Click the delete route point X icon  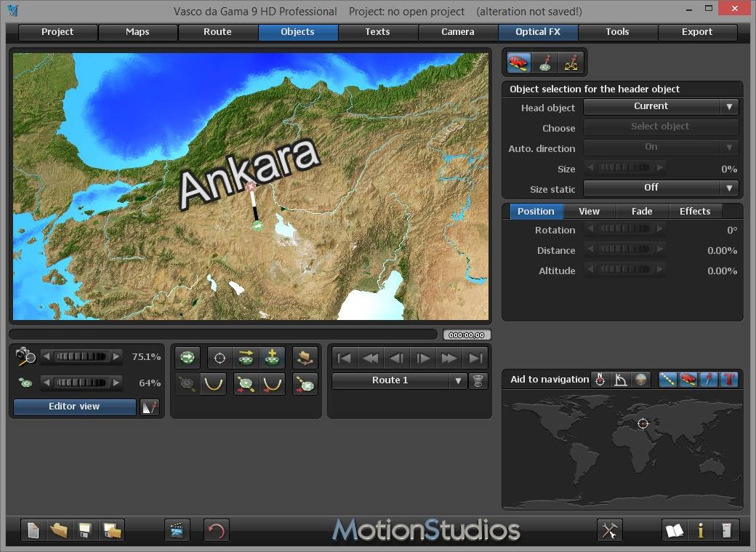pyautogui.click(x=305, y=384)
